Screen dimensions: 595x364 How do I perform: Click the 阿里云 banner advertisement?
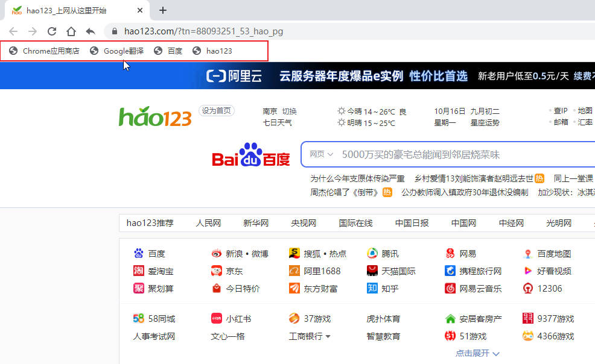(x=297, y=76)
